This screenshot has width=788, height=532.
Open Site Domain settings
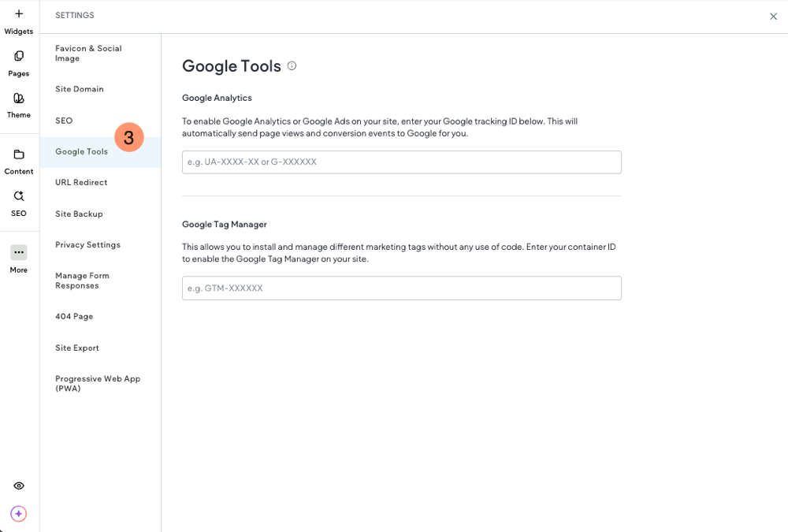coord(80,89)
